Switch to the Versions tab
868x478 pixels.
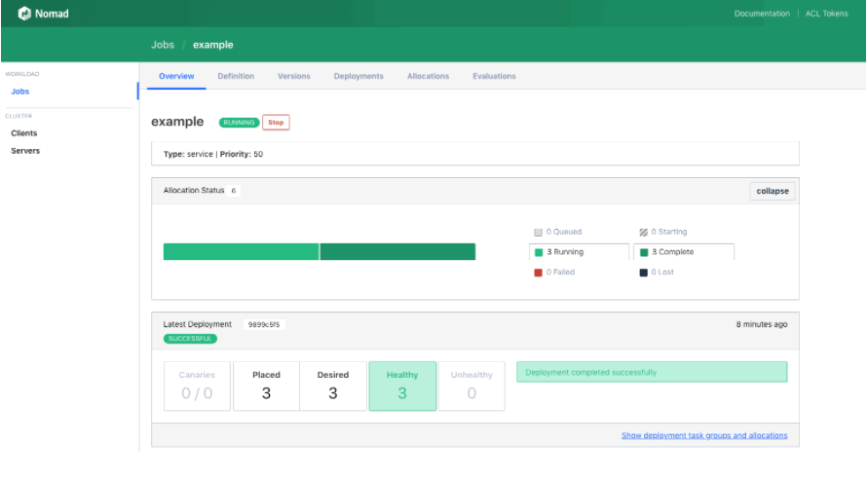click(x=294, y=76)
